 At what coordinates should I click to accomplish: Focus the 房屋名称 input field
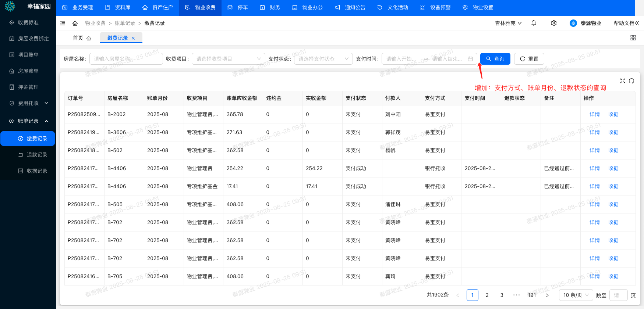[126, 59]
